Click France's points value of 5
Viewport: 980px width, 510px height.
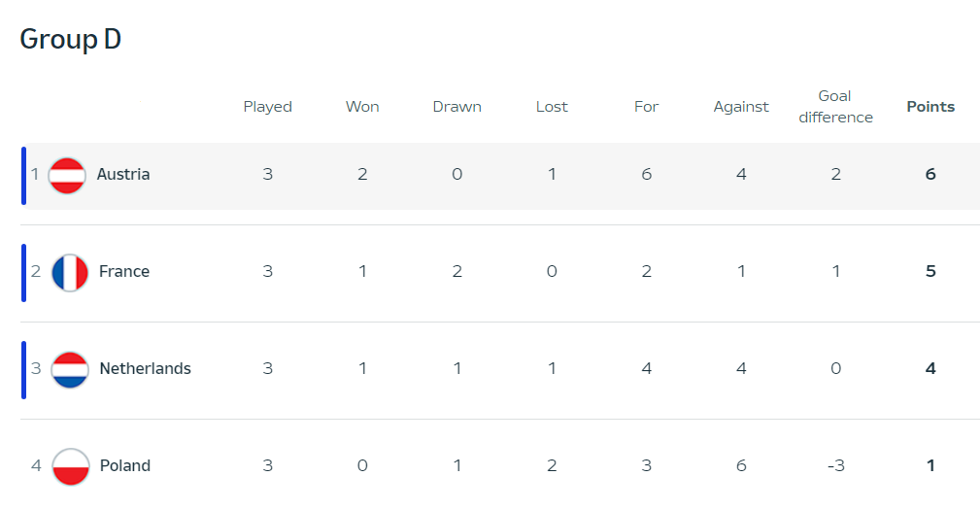click(930, 271)
